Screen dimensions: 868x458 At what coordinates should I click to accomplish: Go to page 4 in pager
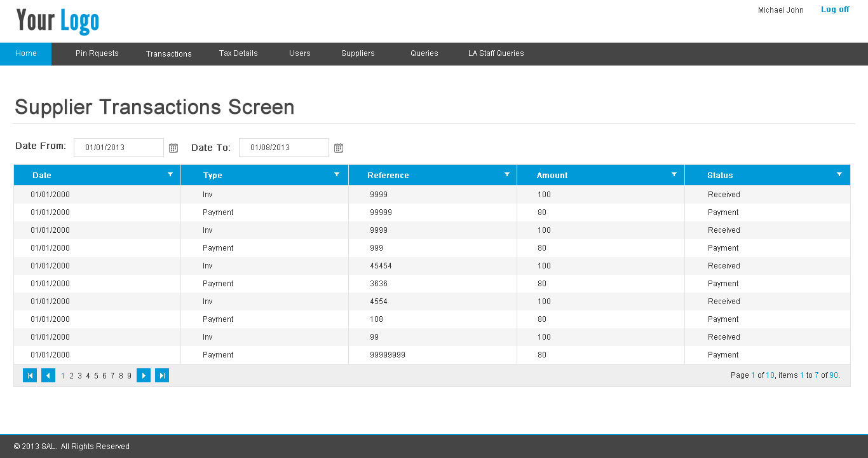88,376
